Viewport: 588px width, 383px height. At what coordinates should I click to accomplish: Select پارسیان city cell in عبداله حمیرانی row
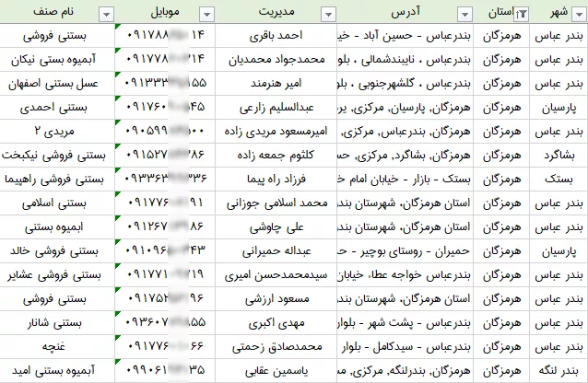(559, 251)
